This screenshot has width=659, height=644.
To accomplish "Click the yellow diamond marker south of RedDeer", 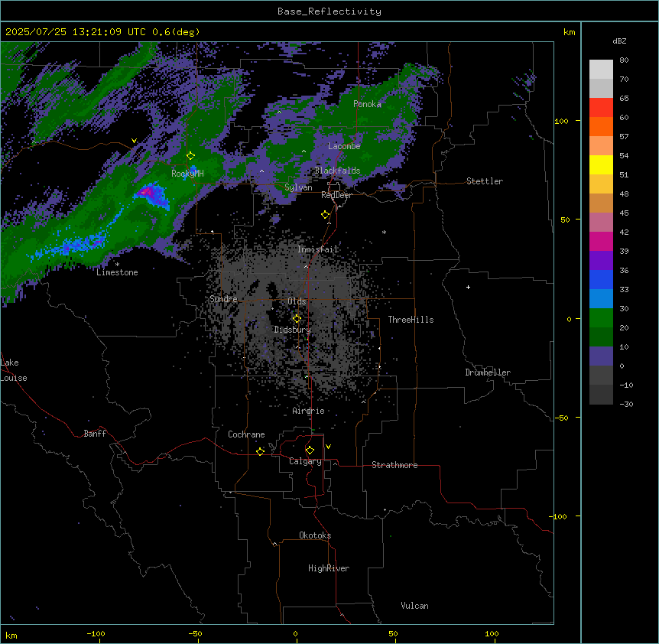I will tap(325, 215).
